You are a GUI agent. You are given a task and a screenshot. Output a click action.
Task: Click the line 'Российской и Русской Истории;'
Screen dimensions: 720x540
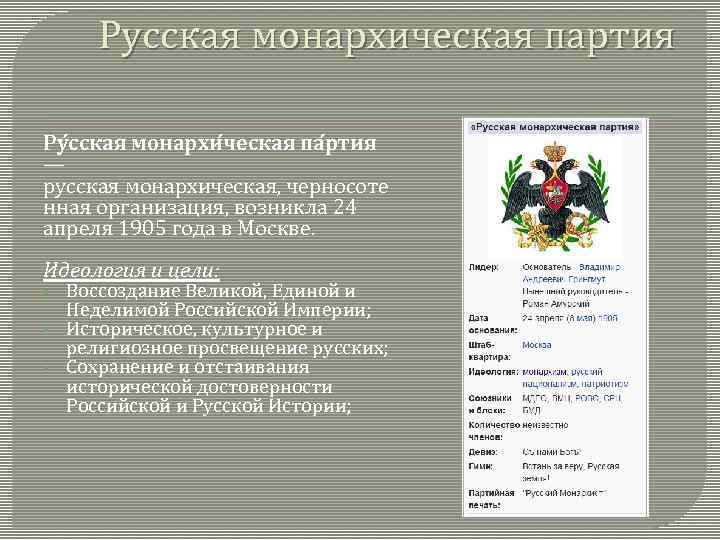(209, 406)
